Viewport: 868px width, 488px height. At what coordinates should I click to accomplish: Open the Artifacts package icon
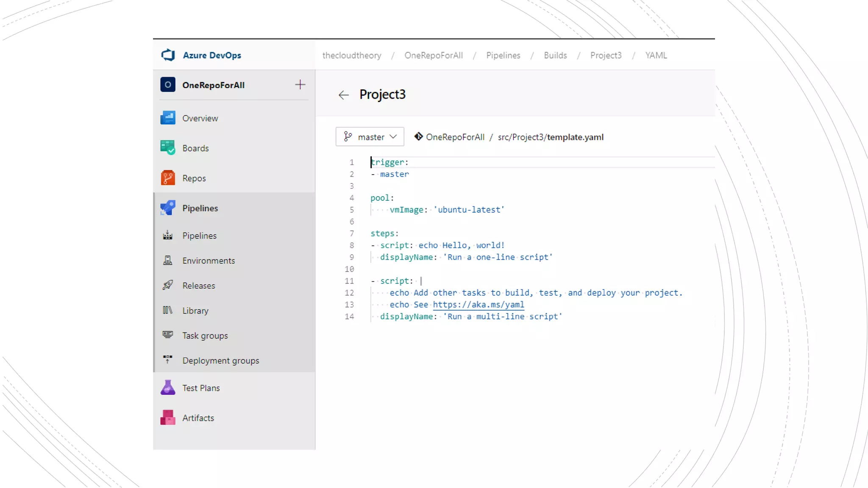coord(168,418)
